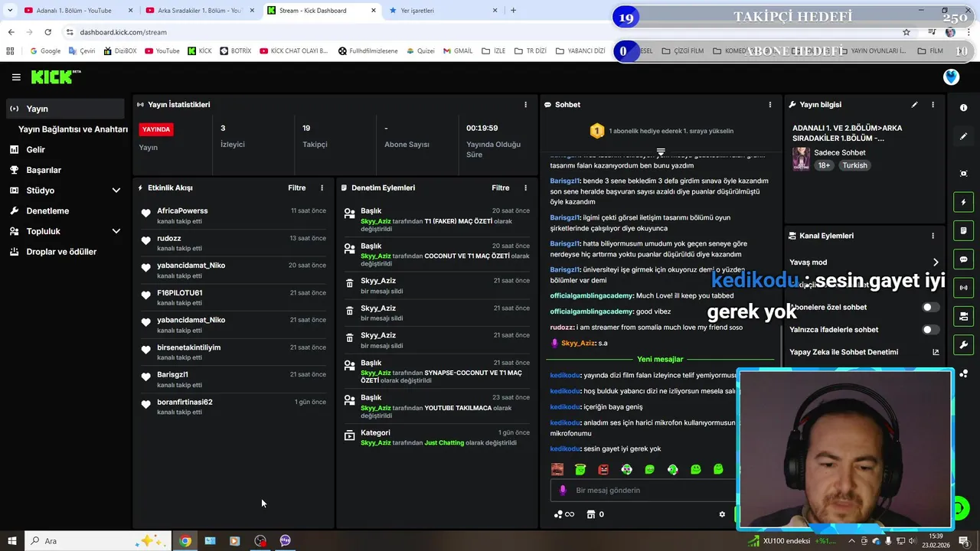Click AfricaPowerss in the activity feed
This screenshot has height=551, width=980.
coord(182,210)
